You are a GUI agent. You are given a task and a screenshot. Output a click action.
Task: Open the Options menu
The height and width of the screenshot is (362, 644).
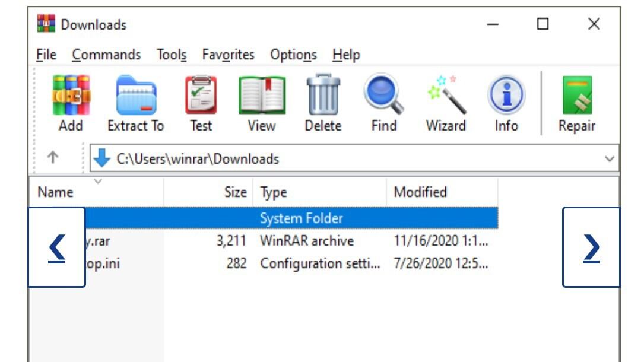point(293,55)
